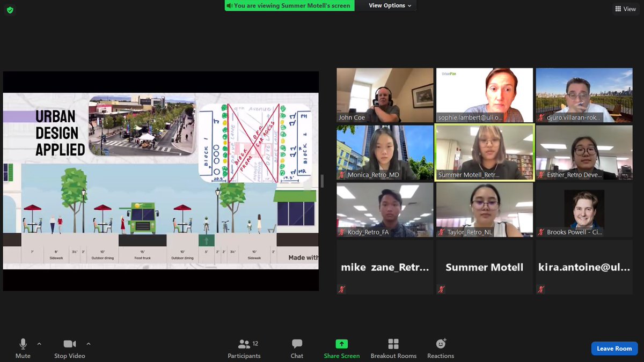Click muted mic icon on Brooks Powell tile
Image resolution: width=644 pixels, height=362 pixels.
pos(541,232)
